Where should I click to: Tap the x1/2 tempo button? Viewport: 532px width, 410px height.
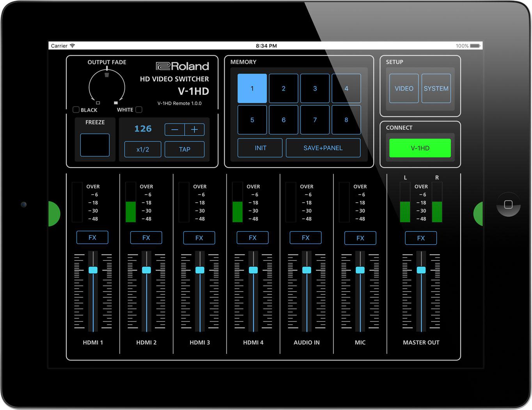pyautogui.click(x=143, y=149)
